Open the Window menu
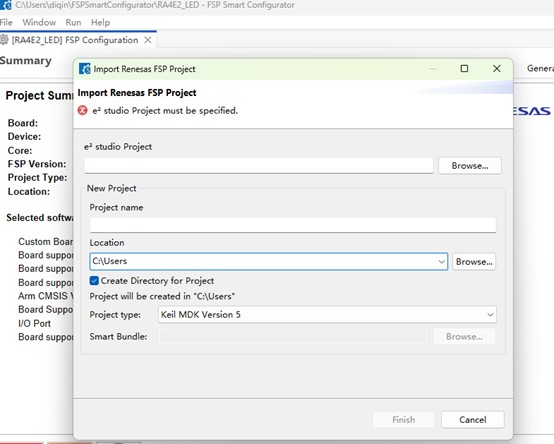The height and width of the screenshot is (444, 554). coord(39,22)
